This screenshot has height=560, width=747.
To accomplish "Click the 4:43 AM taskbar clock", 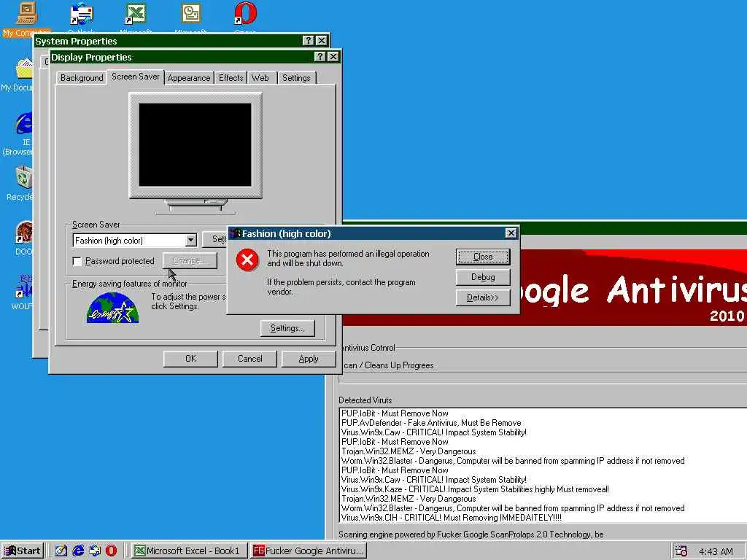I will 716,551.
